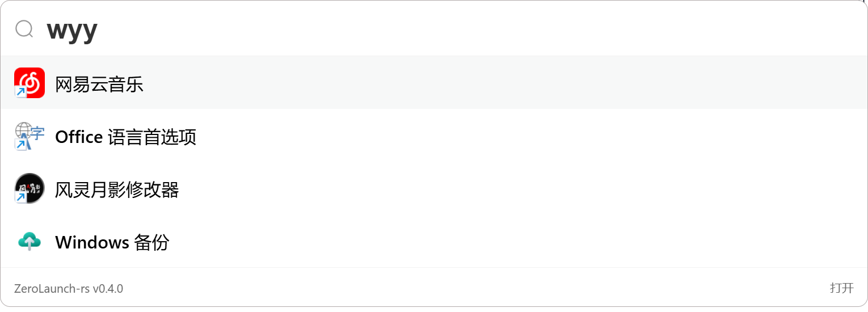Image resolution: width=868 pixels, height=312 pixels.
Task: Click the magnifying glass search icon
Action: click(24, 28)
